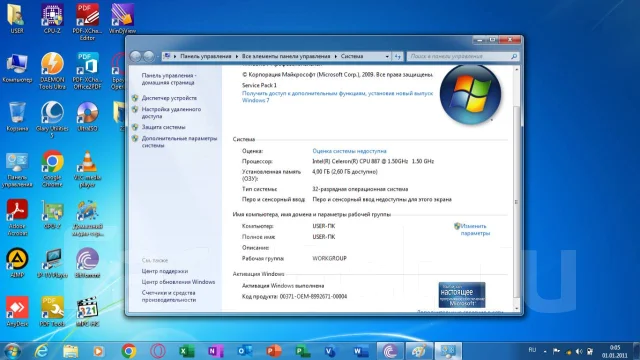Go to Панель управления домашняя страница
Image resolution: width=640 pixels, height=360 pixels.
tap(169, 79)
